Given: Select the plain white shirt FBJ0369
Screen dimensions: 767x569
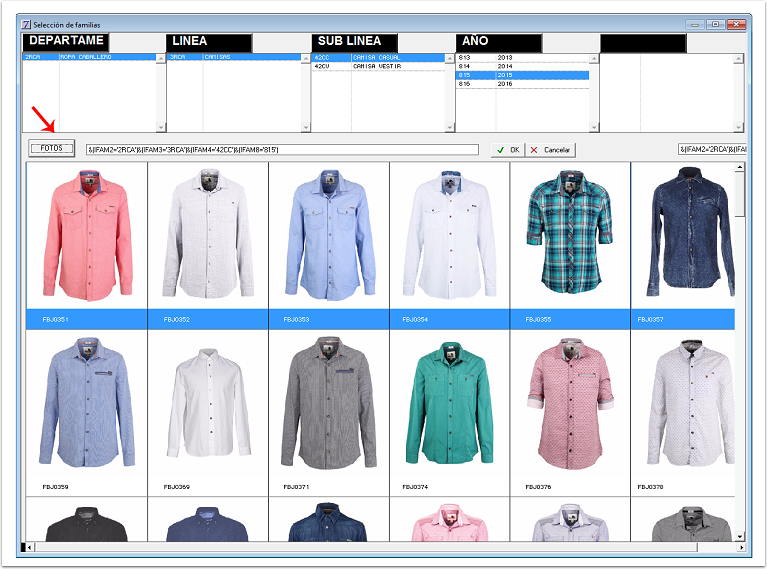Looking at the screenshot, I should (208, 404).
